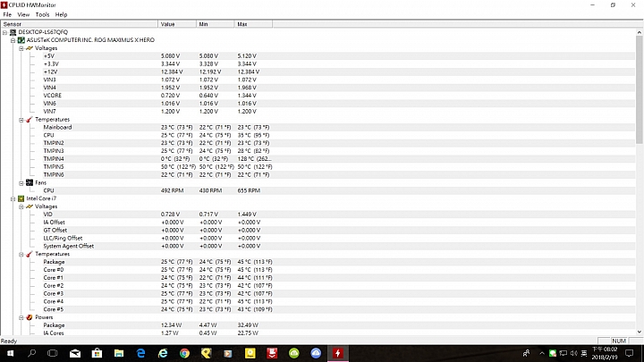
Task: Open the Windows Start menu
Action: tap(10, 353)
